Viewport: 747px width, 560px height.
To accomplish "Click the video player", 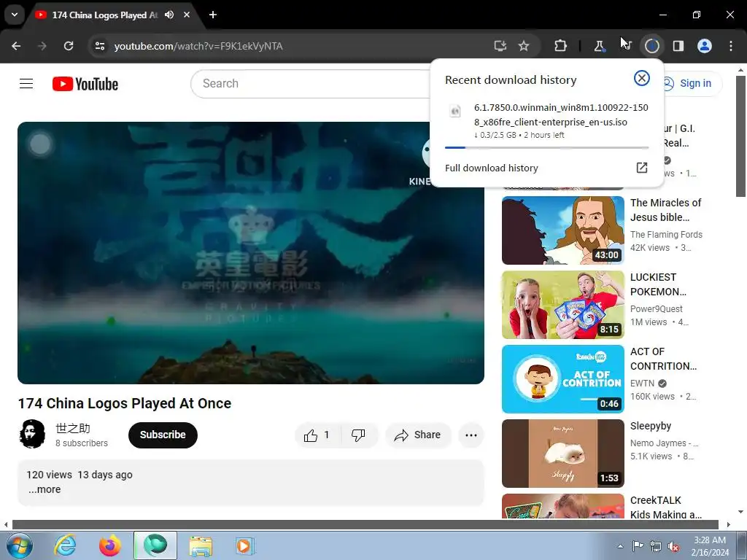I will [251, 253].
